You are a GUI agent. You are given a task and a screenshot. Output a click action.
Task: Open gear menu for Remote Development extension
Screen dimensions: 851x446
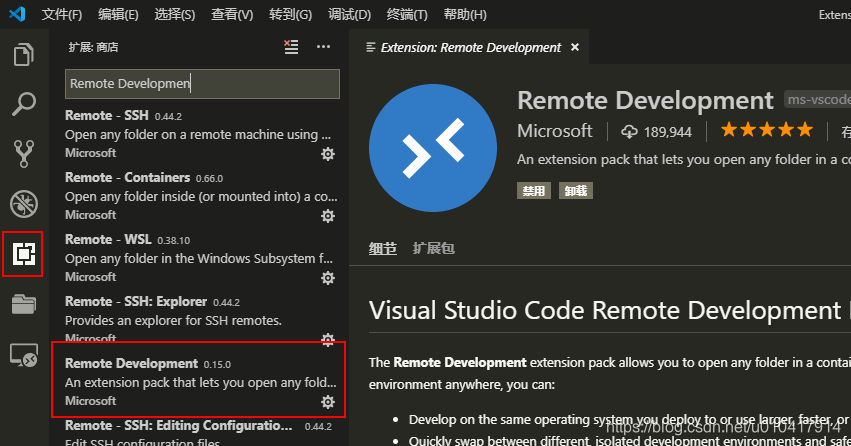click(x=328, y=402)
